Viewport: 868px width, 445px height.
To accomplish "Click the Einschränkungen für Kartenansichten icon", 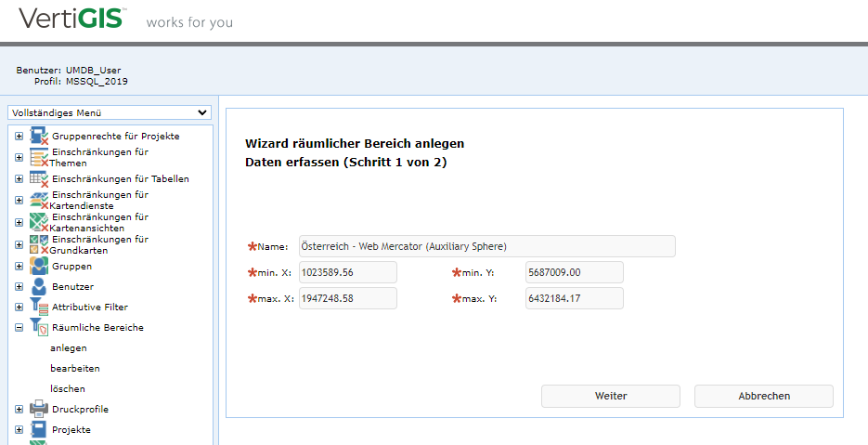I will click(x=39, y=222).
